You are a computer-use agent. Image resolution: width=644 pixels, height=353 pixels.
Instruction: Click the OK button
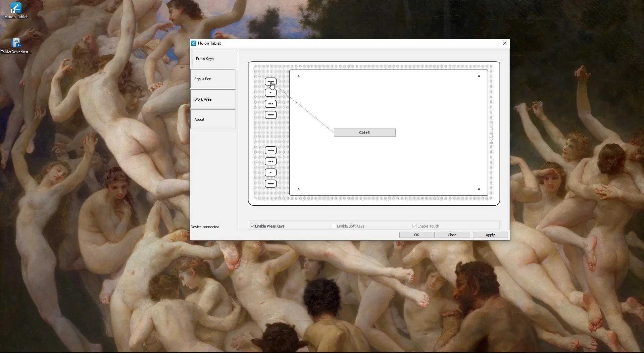click(416, 235)
